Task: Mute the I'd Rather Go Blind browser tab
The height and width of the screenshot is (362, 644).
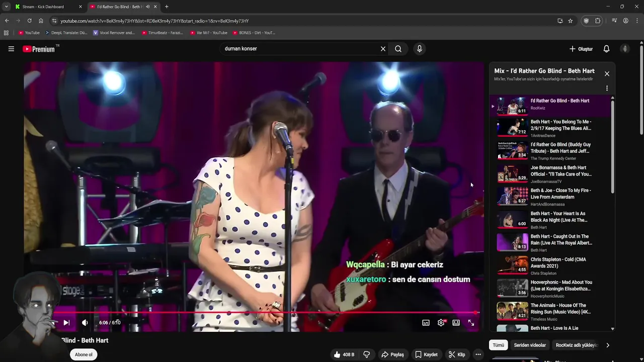Action: click(147, 7)
